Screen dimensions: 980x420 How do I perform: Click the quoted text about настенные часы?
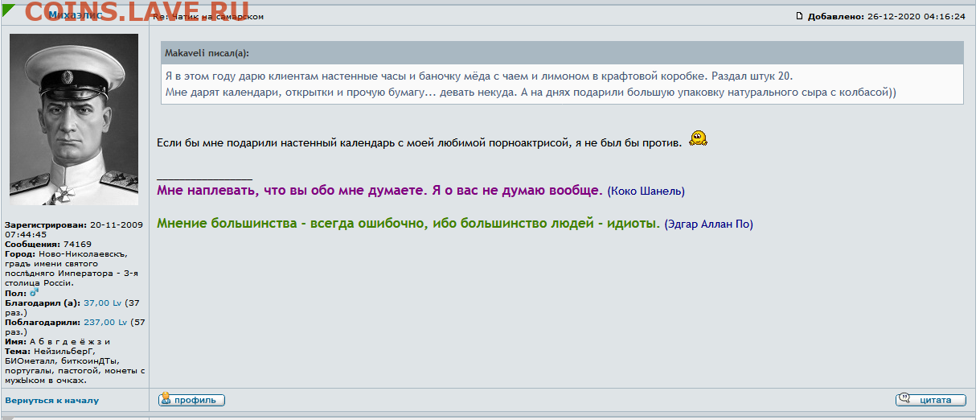478,76
